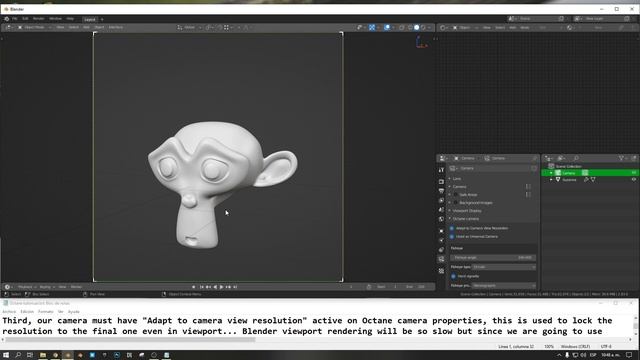The height and width of the screenshot is (360, 640).
Task: Click the viewport axis navigation gizmo
Action: click(421, 42)
